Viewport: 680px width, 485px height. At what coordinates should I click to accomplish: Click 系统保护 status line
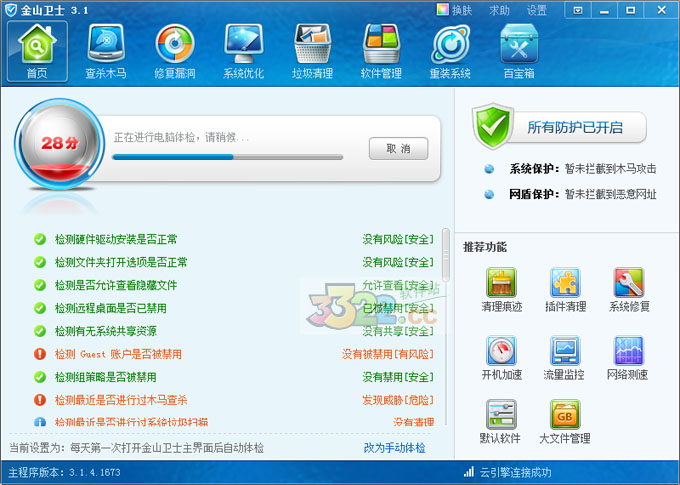coord(582,169)
